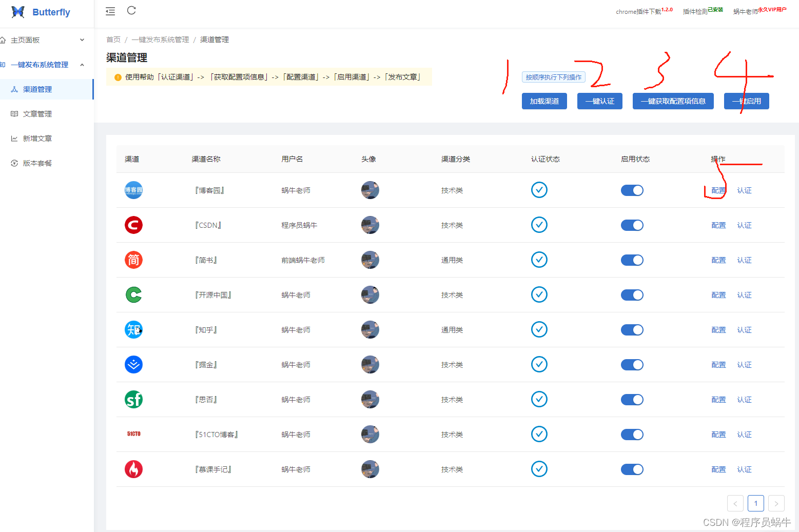Collapse the sidebar with the menu-fold icon
Viewport: 799px width, 532px height.
tap(110, 11)
